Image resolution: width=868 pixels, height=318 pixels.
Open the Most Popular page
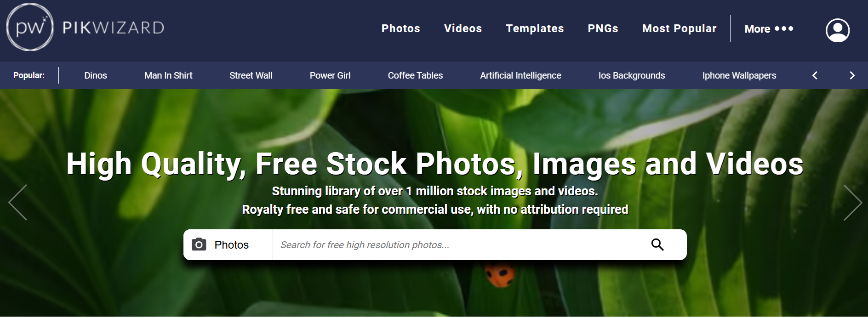[679, 28]
